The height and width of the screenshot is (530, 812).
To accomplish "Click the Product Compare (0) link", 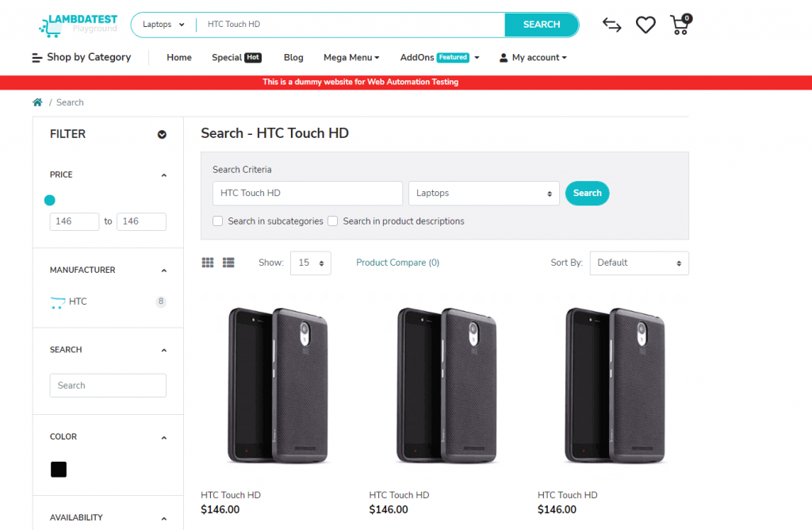I will pyautogui.click(x=397, y=263).
